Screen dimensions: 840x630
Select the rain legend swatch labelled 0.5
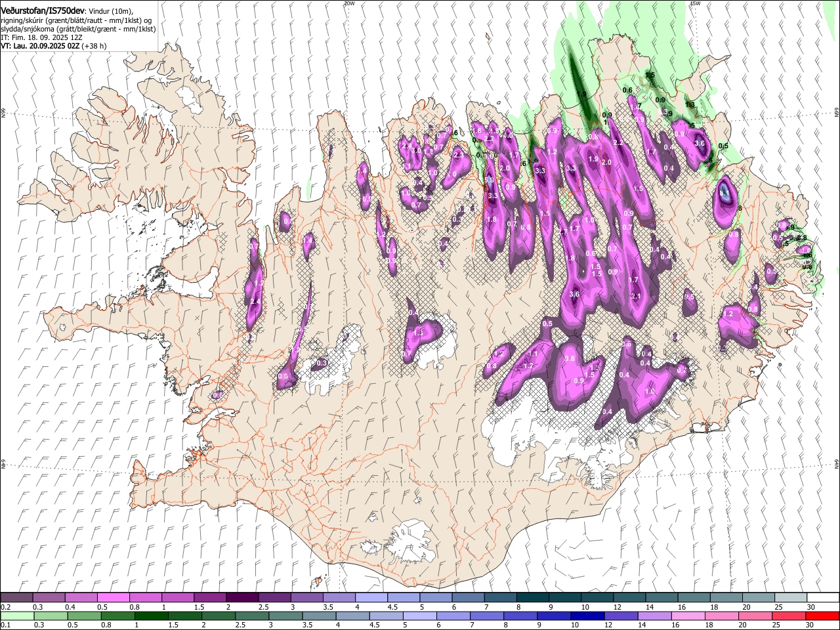85,616
